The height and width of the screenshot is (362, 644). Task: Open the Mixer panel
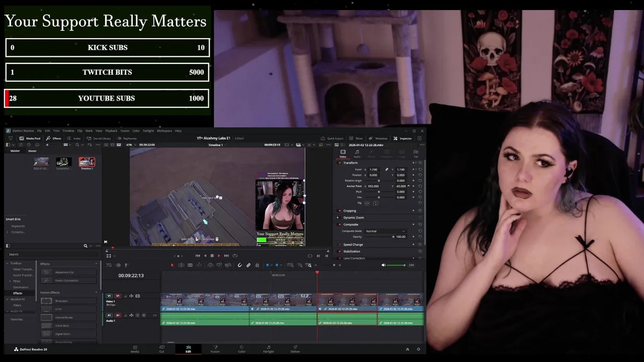pos(357,138)
